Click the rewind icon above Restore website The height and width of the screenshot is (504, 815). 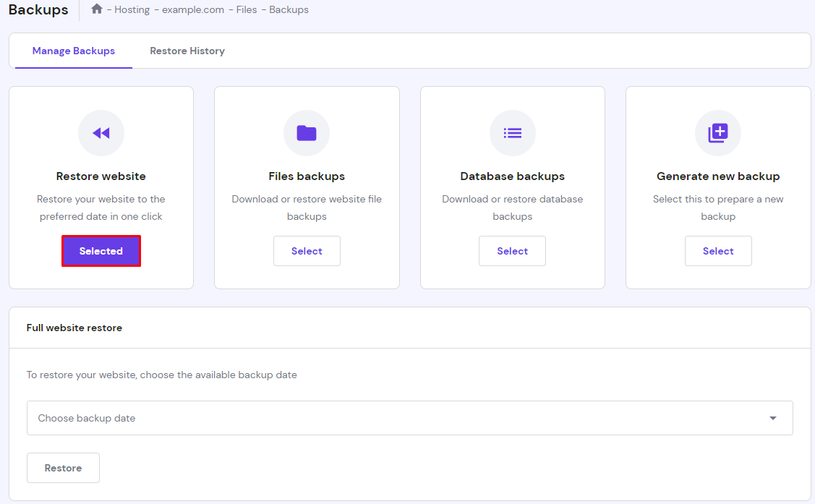click(x=101, y=133)
